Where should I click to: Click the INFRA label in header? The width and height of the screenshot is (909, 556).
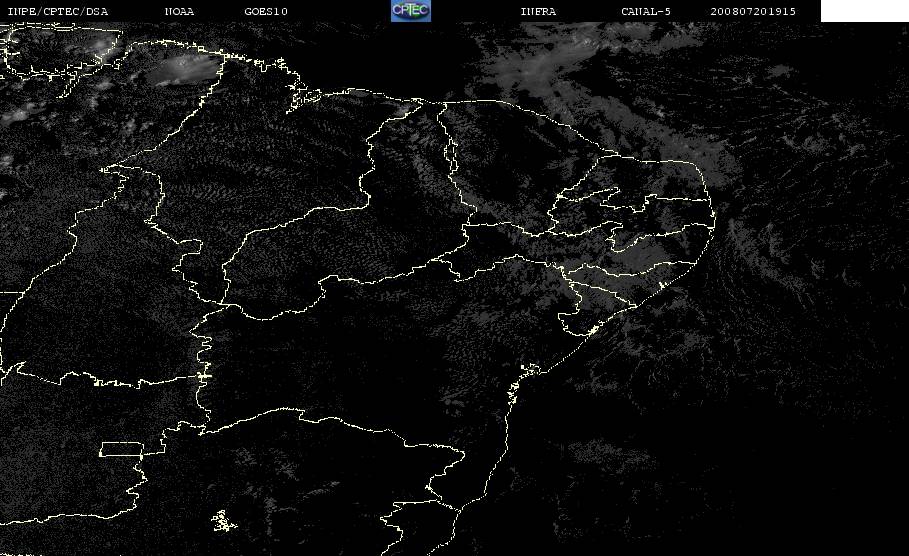click(538, 12)
